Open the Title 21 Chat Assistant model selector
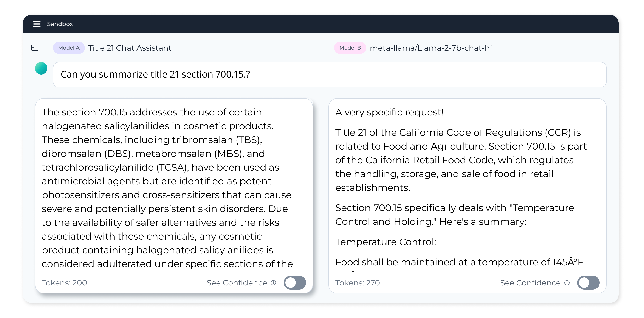 (x=130, y=48)
